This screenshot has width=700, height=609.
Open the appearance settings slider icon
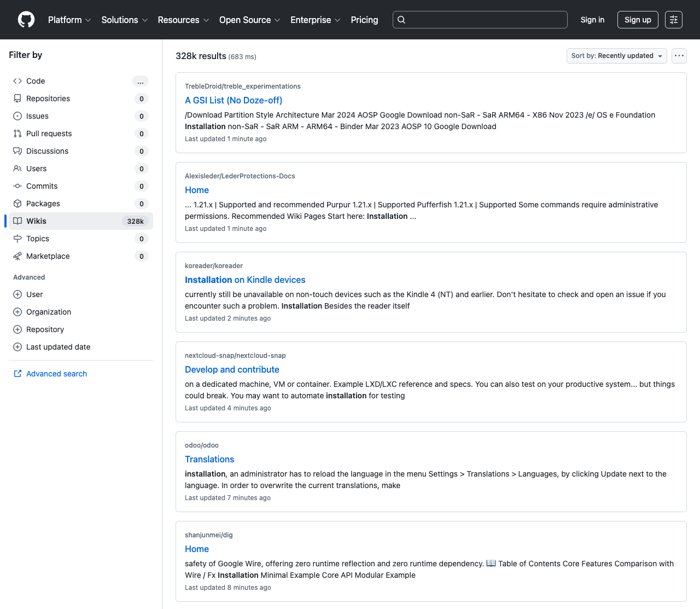tap(674, 20)
